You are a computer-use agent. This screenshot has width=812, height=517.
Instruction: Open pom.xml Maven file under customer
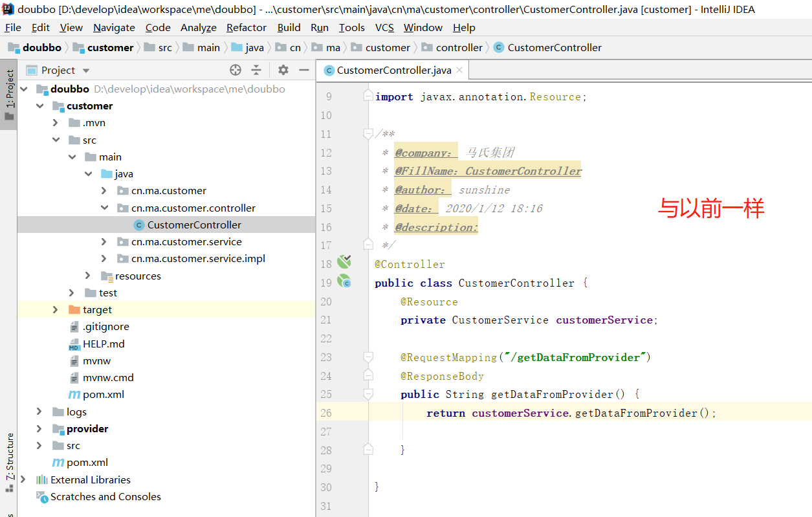pyautogui.click(x=103, y=395)
